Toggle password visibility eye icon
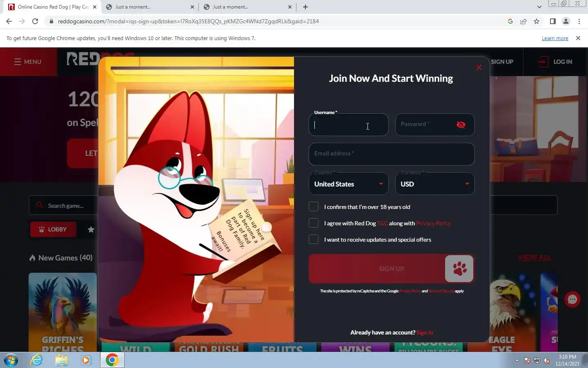The width and height of the screenshot is (588, 368). tap(461, 125)
